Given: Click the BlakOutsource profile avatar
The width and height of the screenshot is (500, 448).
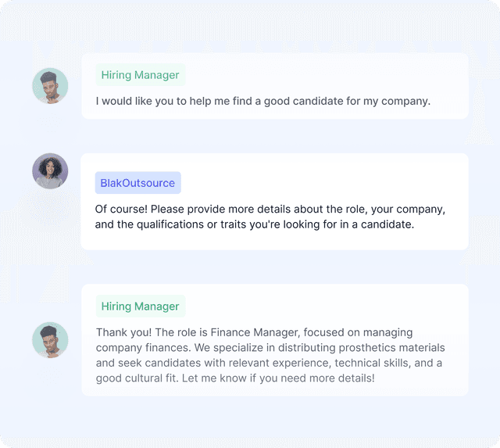Looking at the screenshot, I should click(x=50, y=171).
